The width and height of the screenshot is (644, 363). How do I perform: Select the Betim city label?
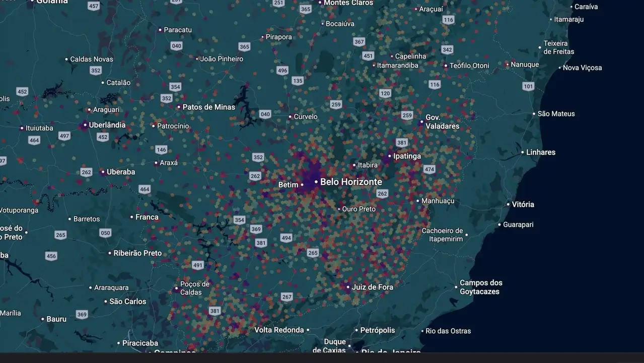[x=288, y=185]
